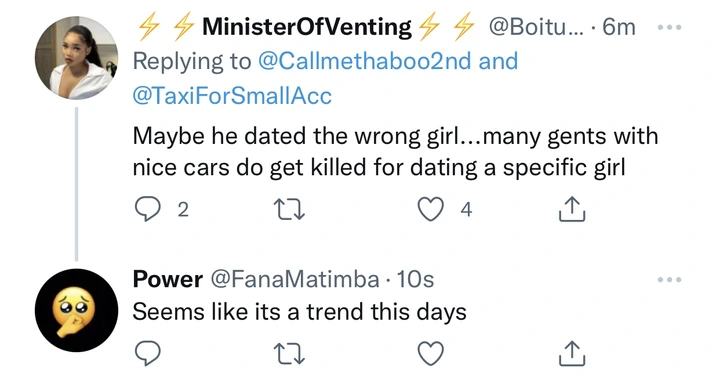This screenshot has height=376, width=720.
Task: Like Power's tweet
Action: pyautogui.click(x=430, y=353)
